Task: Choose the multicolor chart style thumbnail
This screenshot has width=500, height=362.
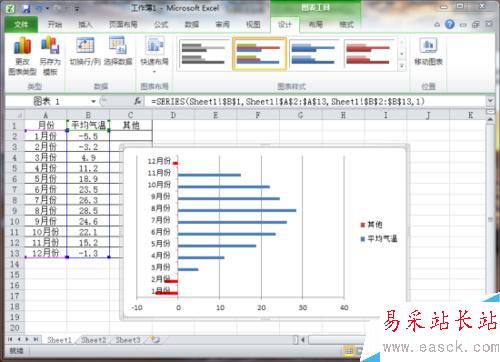Action: (259, 54)
